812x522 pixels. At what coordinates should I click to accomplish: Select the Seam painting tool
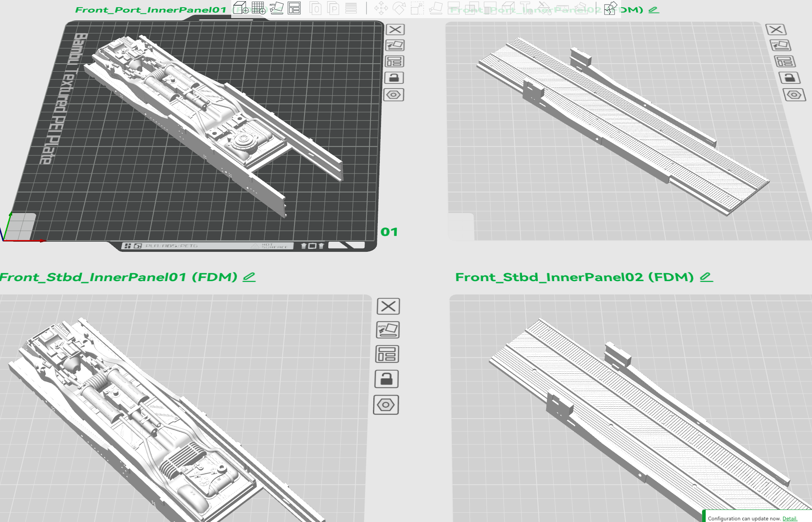click(508, 8)
